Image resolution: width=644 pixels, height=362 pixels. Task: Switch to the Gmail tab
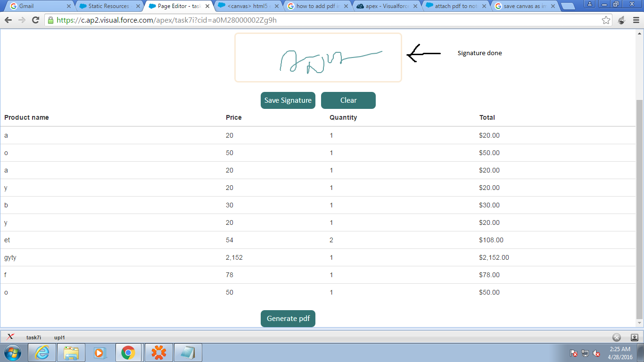click(39, 6)
